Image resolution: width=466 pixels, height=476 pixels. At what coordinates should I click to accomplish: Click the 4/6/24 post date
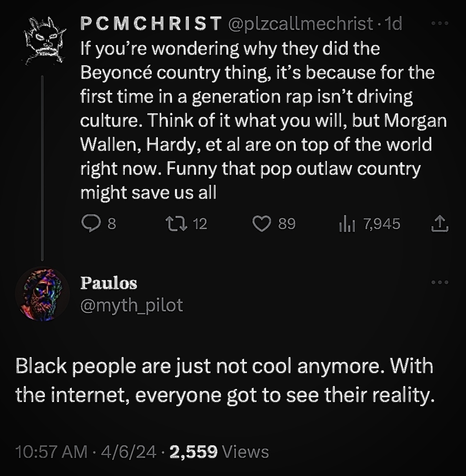[129, 452]
